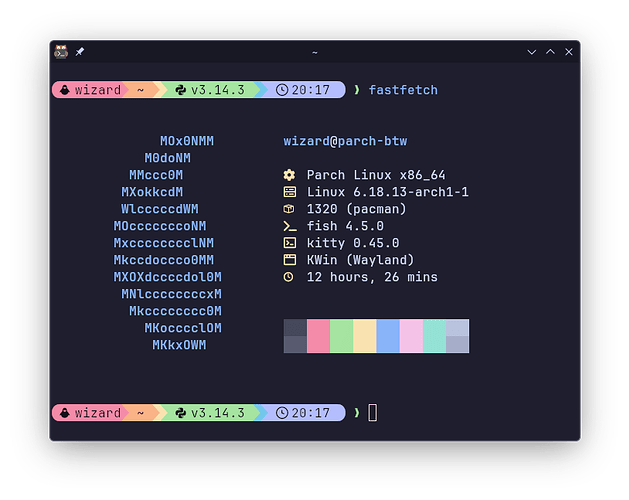Click the 'wizard' label in top prompt
The width and height of the screenshot is (629, 500).
(x=97, y=90)
